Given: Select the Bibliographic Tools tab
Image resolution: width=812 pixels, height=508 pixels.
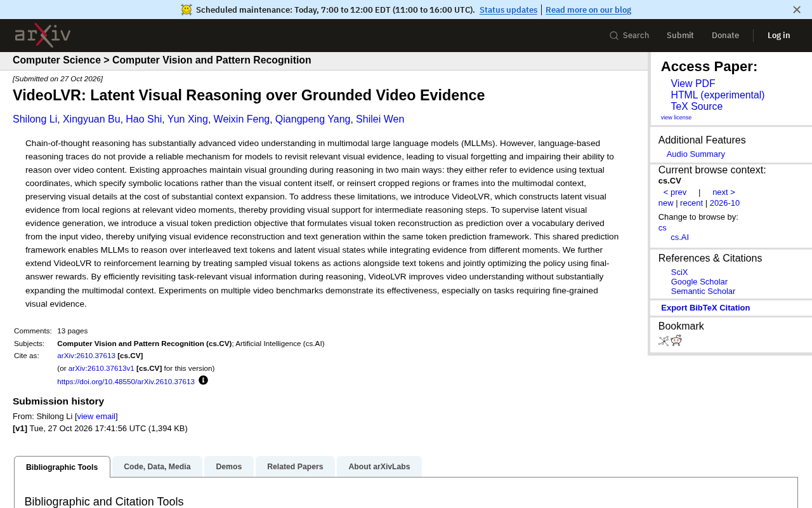Looking at the screenshot, I should [x=62, y=467].
